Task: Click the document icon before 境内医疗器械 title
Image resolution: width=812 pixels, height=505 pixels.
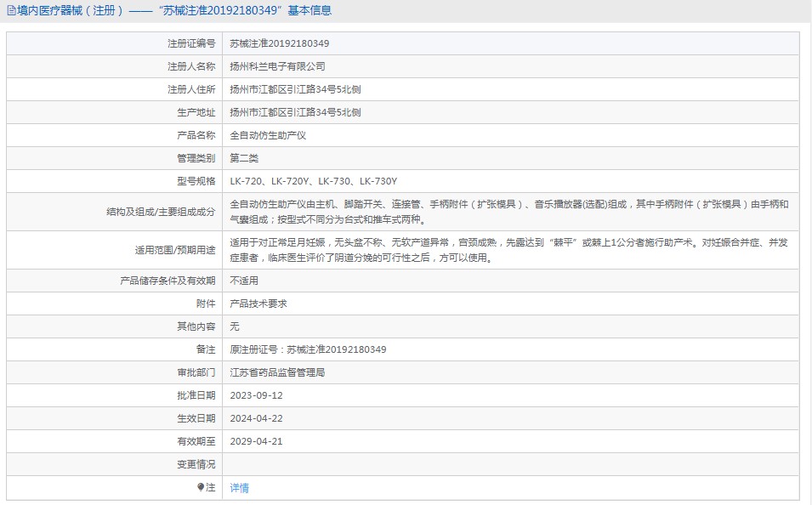Action: click(11, 10)
